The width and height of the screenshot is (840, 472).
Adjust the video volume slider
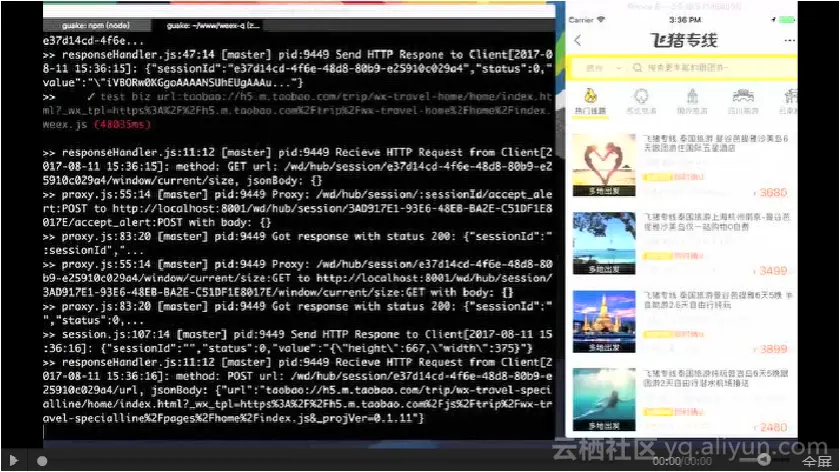tap(764, 459)
